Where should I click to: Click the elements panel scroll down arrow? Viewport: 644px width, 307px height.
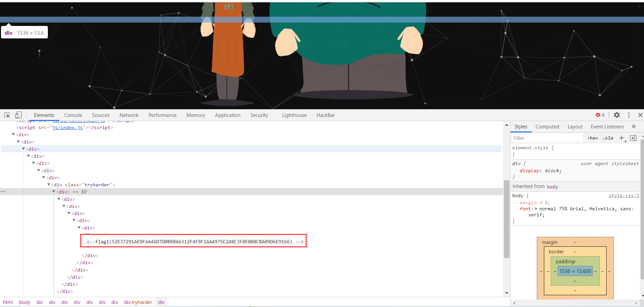(x=507, y=293)
